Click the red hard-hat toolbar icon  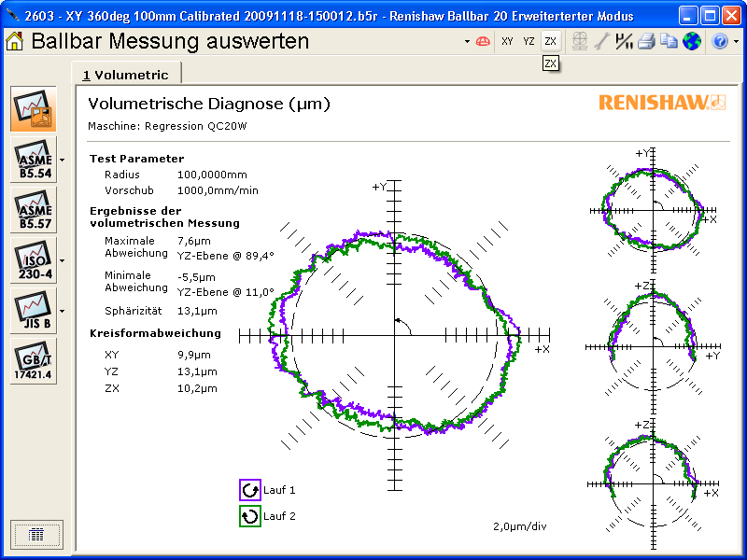pyautogui.click(x=483, y=41)
